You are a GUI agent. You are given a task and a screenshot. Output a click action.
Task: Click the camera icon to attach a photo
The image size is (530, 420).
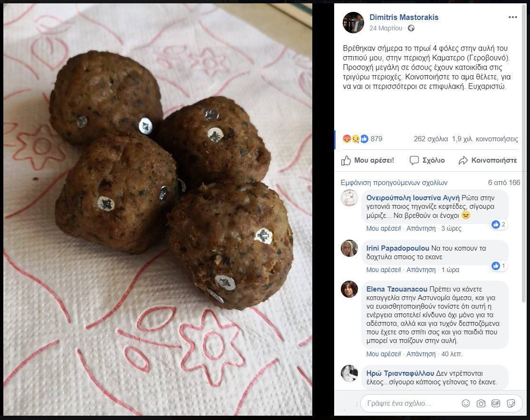pyautogui.click(x=481, y=403)
